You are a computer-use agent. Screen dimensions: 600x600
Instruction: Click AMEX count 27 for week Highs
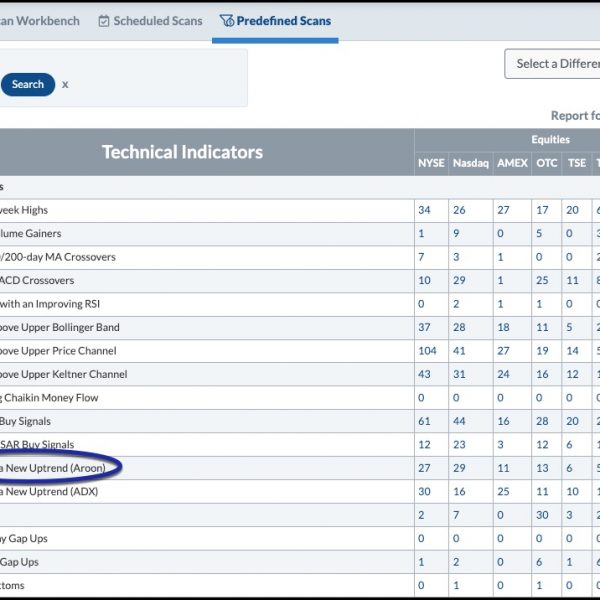pyautogui.click(x=503, y=210)
